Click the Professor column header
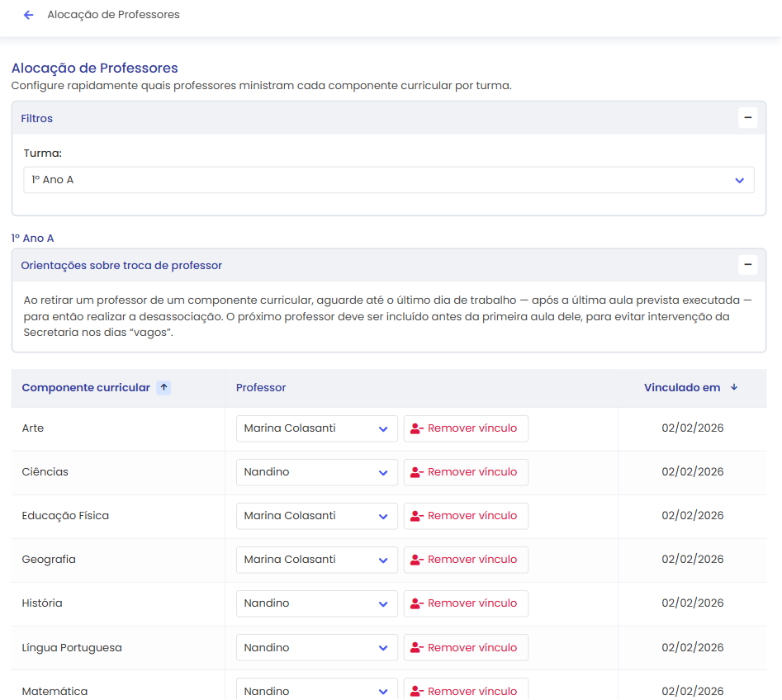 coord(261,387)
